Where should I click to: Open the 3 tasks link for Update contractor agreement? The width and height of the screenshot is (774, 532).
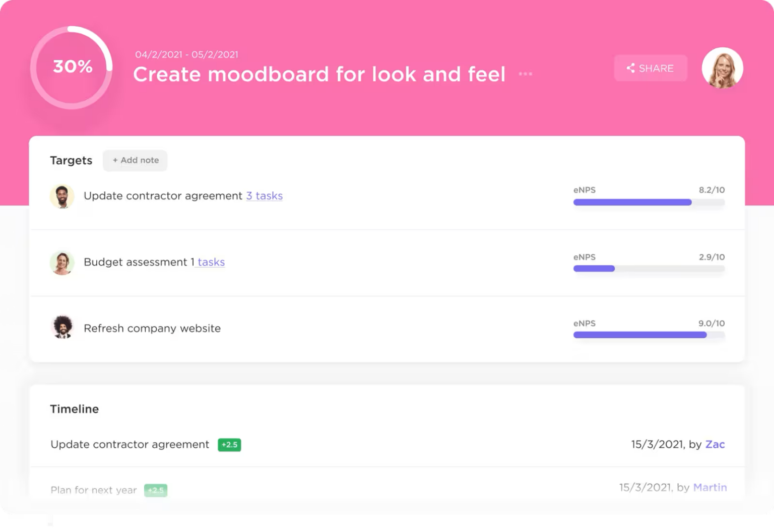pyautogui.click(x=264, y=196)
